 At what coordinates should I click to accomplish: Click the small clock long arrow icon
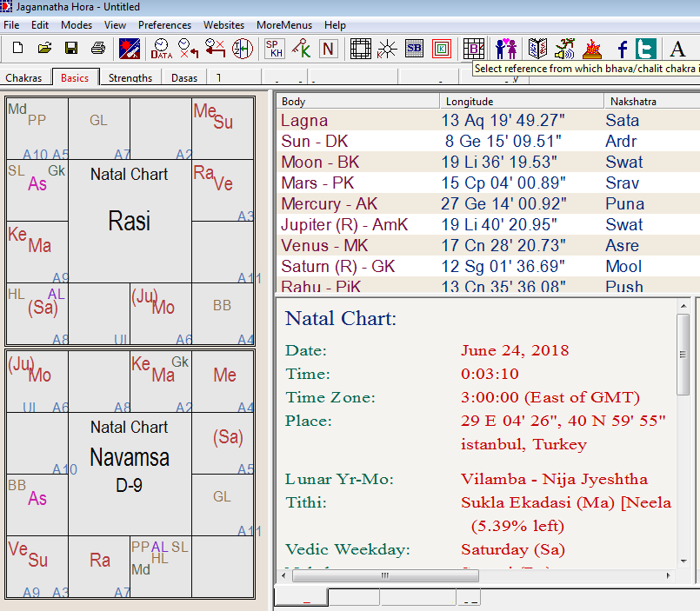coord(215,48)
